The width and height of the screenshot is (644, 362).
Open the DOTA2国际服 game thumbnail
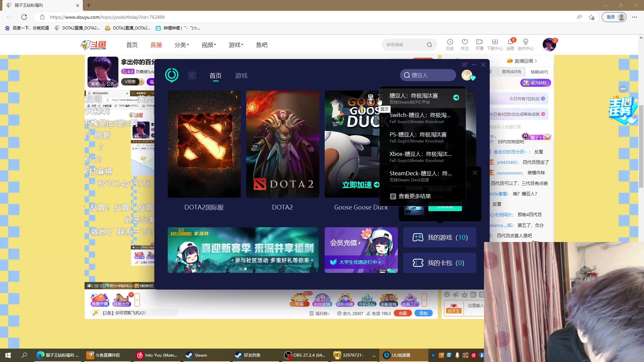coord(204,144)
